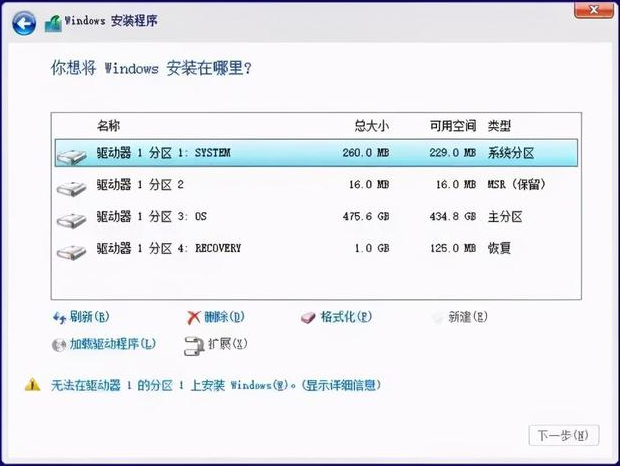Click the greyed-out new partition icon

coord(438,317)
